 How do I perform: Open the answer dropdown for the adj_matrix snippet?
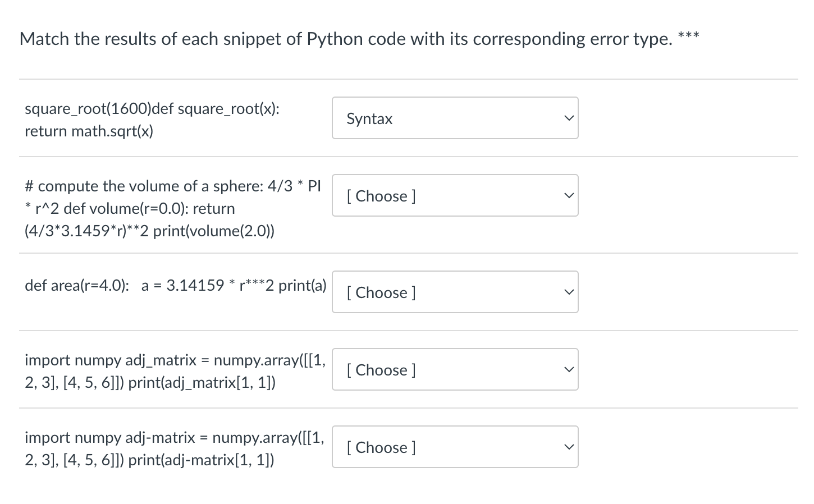[455, 370]
